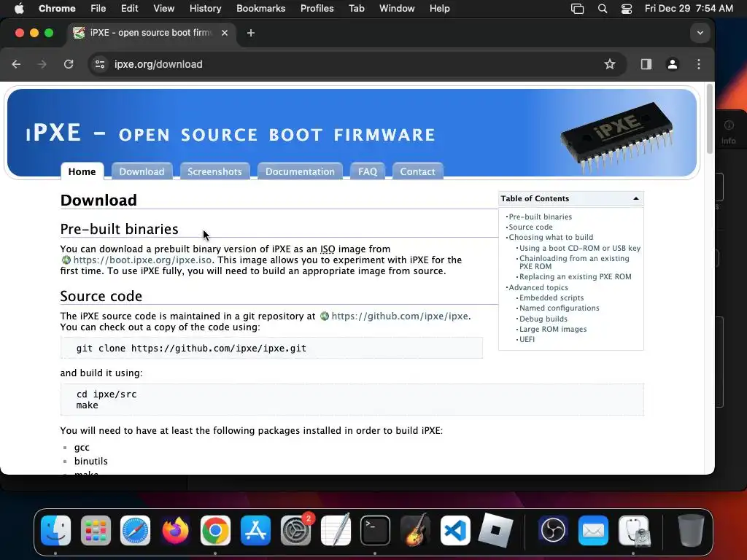Open the Contact tab
The height and width of the screenshot is (560, 747).
pos(417,171)
